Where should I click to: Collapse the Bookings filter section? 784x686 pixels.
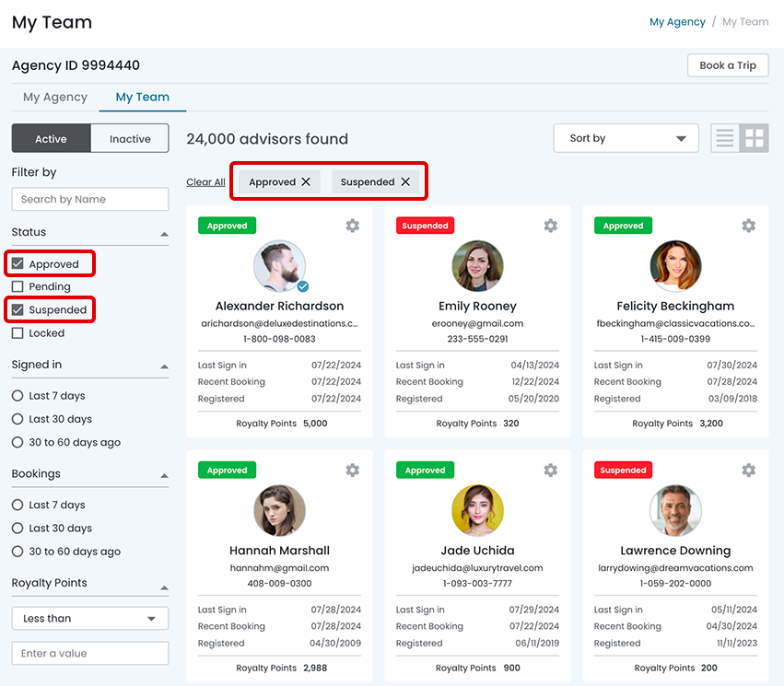[x=165, y=476]
